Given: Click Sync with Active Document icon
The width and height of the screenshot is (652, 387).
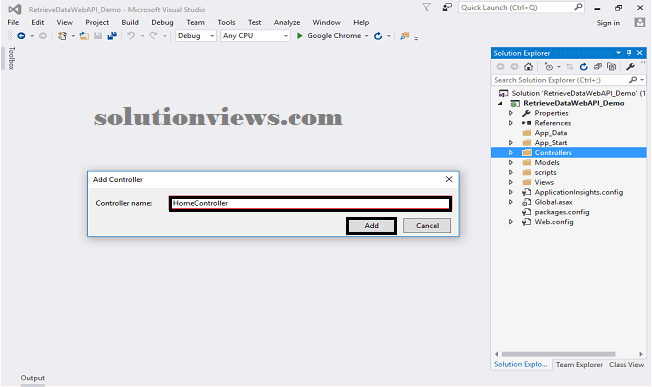Looking at the screenshot, I should 570,67.
